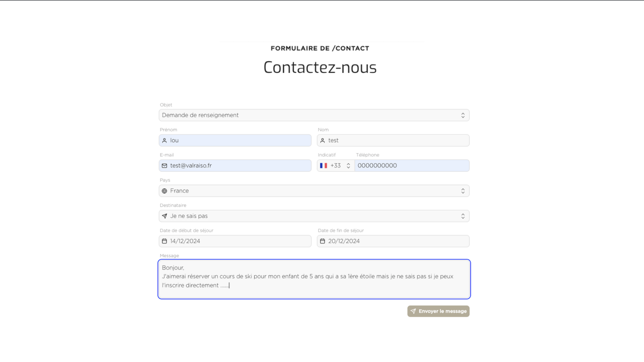Open the +33 Indicatif selector arrows
Viewport: 644px width, 362px height.
(x=348, y=166)
